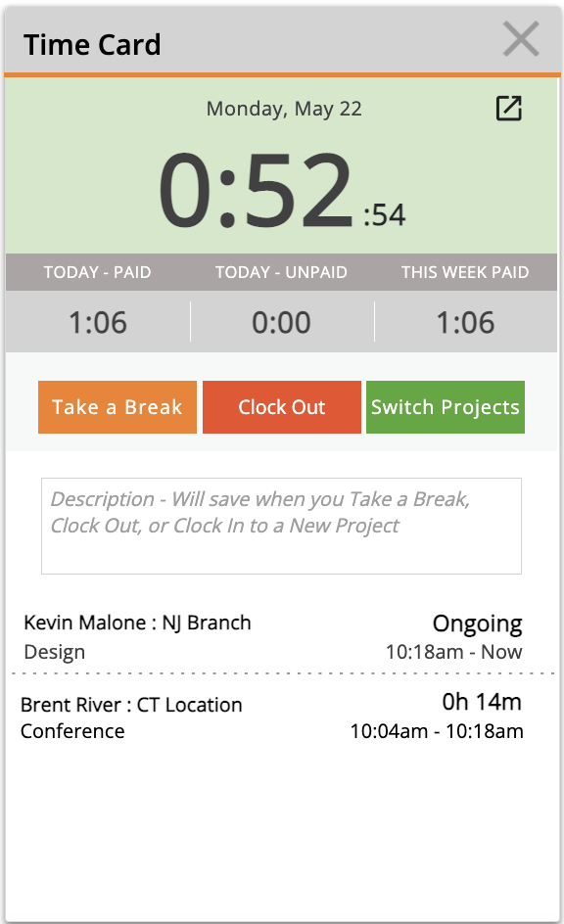
Task: Select the Switch Projects button
Action: (x=446, y=407)
